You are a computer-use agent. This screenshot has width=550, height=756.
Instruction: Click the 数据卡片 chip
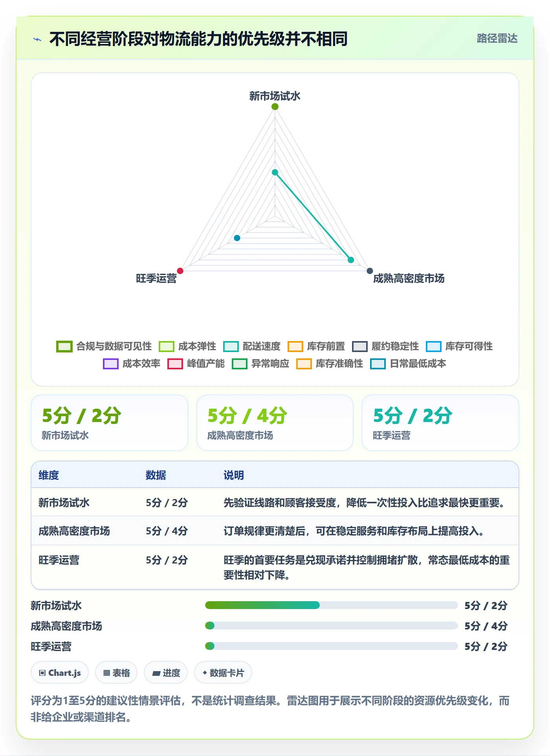pos(223,673)
